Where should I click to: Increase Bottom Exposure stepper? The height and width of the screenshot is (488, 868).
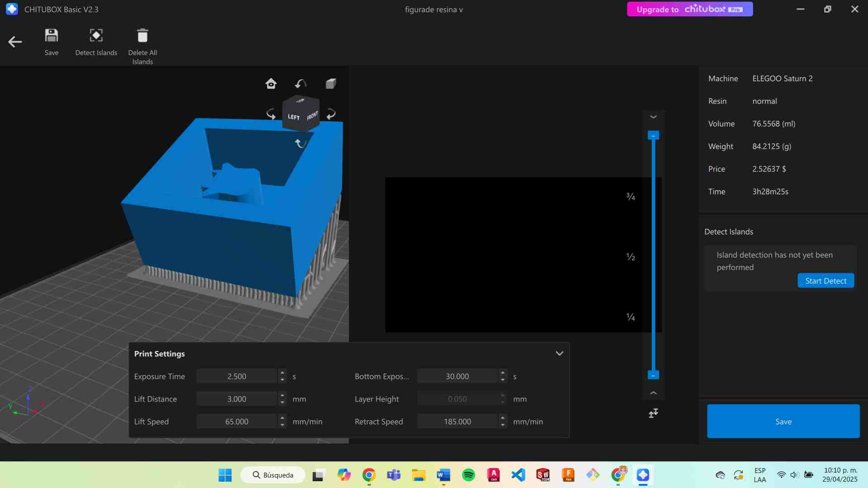tap(503, 373)
